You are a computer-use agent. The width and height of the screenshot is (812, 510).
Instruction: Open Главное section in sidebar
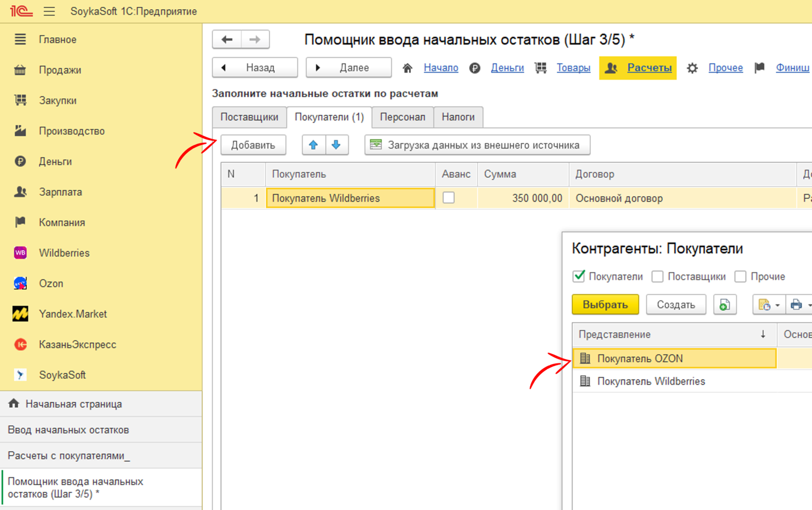pyautogui.click(x=58, y=40)
